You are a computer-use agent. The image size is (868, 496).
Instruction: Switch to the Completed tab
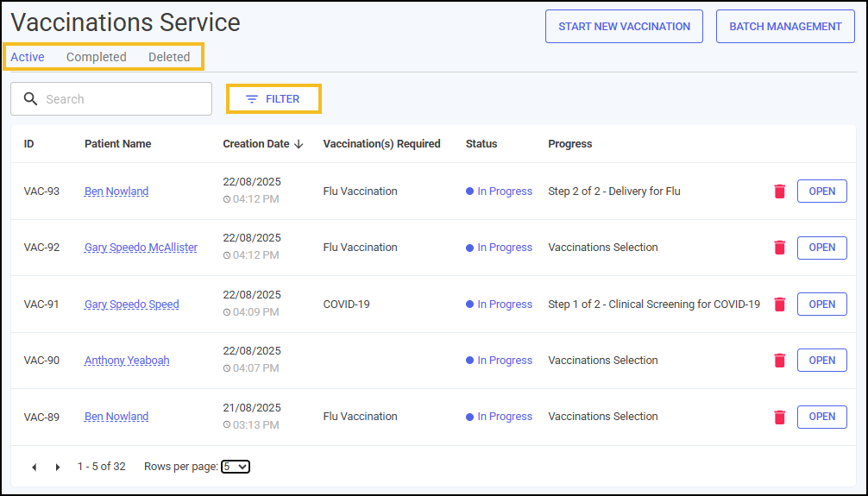(97, 57)
